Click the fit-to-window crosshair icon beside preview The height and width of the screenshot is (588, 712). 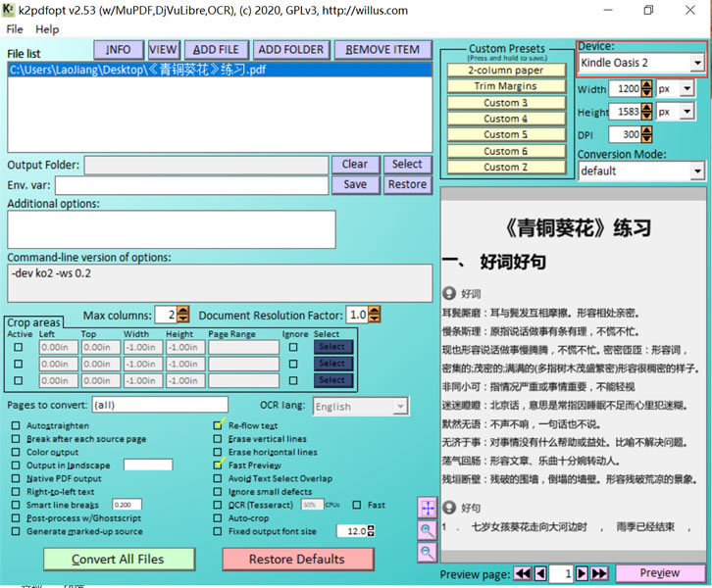tap(428, 508)
